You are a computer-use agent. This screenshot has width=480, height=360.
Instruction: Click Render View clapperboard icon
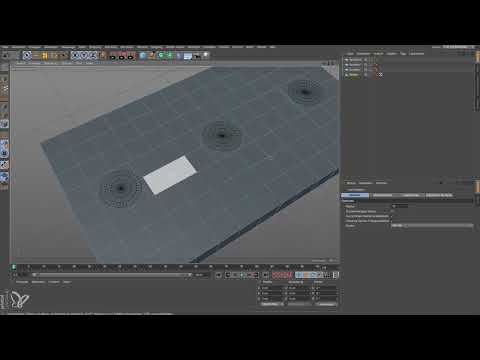[x=113, y=56]
